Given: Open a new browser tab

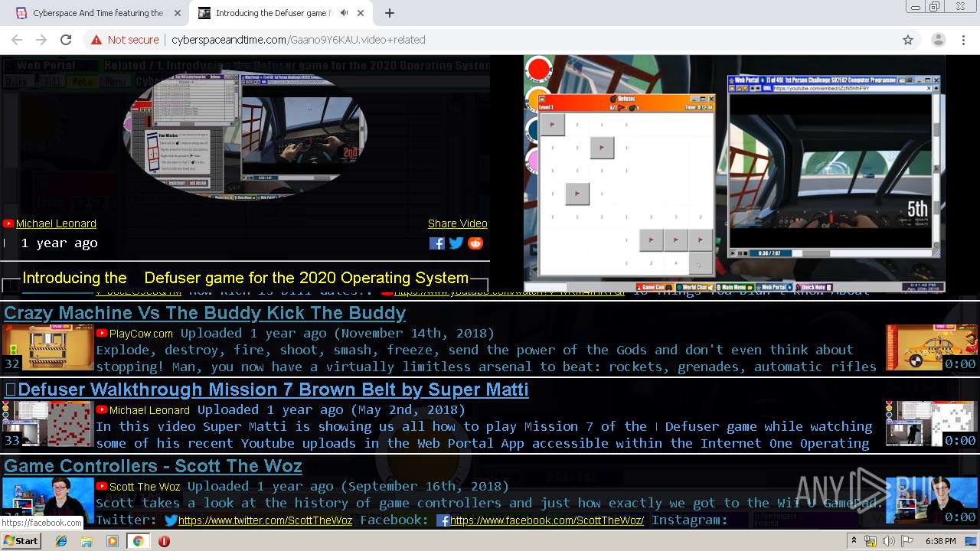Looking at the screenshot, I should 390,13.
